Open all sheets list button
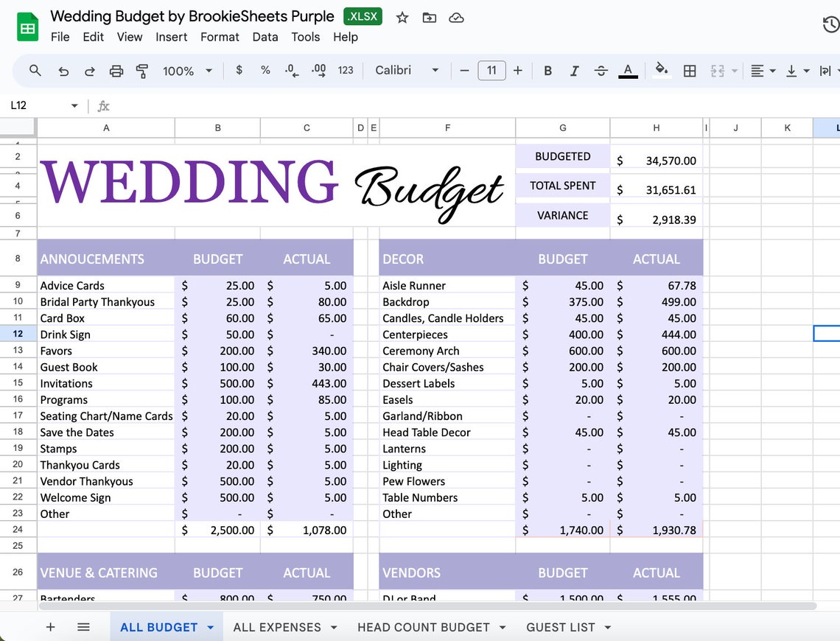 (83, 627)
